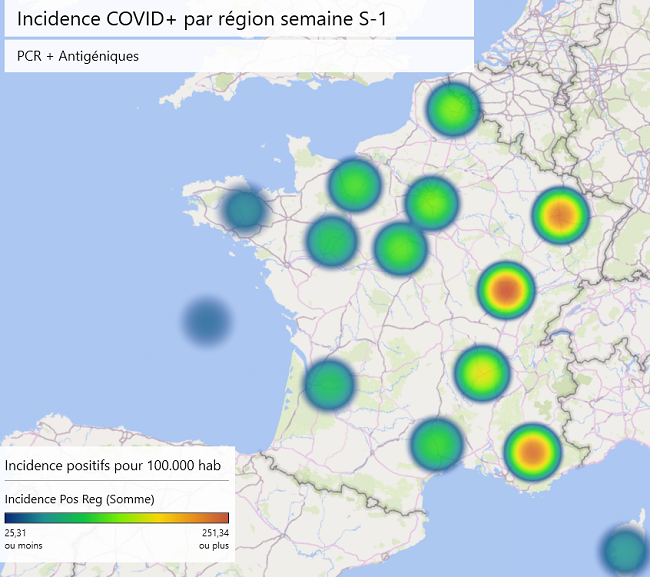Click the Auvergne-Rhône-Alpes yellow heat spot
Image resolution: width=650 pixels, height=577 pixels.
[x=482, y=373]
